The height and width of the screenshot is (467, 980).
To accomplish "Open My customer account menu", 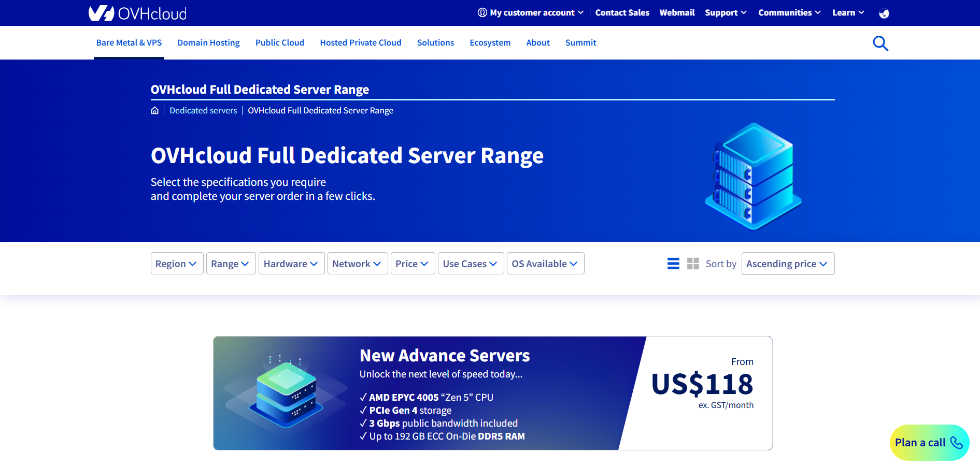I will pyautogui.click(x=531, y=13).
